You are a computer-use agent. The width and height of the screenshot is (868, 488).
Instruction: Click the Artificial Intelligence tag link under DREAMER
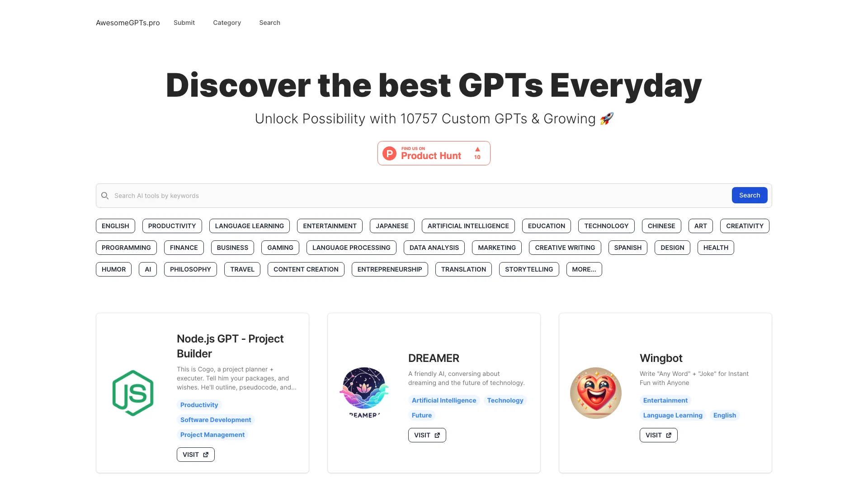coord(444,400)
